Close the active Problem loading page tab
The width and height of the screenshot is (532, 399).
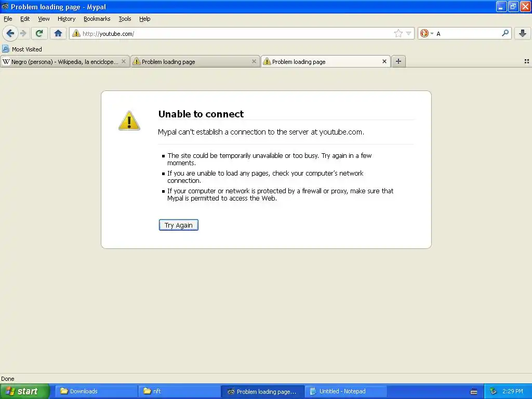tap(384, 61)
